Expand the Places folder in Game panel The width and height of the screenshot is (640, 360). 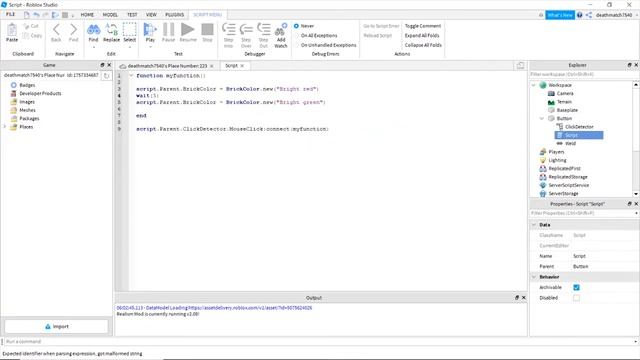pos(5,127)
